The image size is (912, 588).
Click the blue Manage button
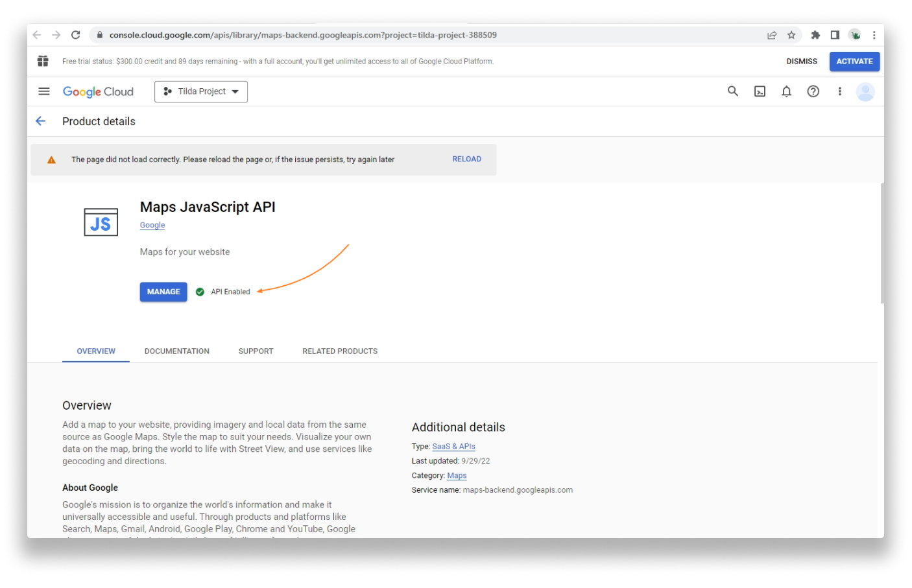(x=163, y=292)
